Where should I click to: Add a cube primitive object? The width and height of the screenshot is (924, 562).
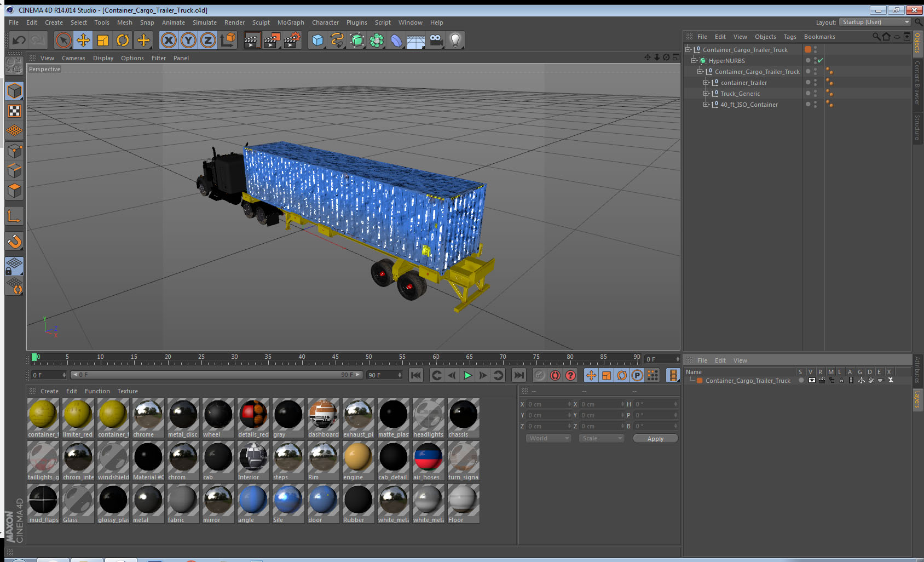[x=317, y=40]
